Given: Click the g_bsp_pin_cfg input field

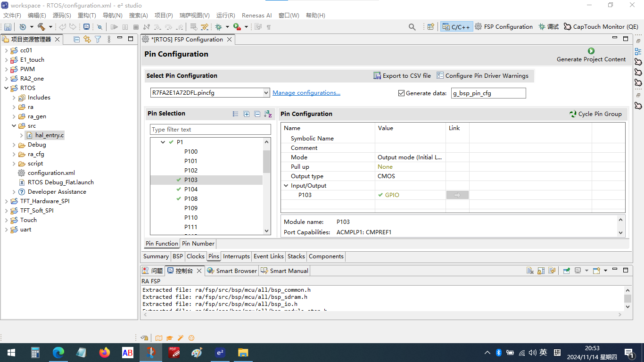Looking at the screenshot, I should pos(488,93).
